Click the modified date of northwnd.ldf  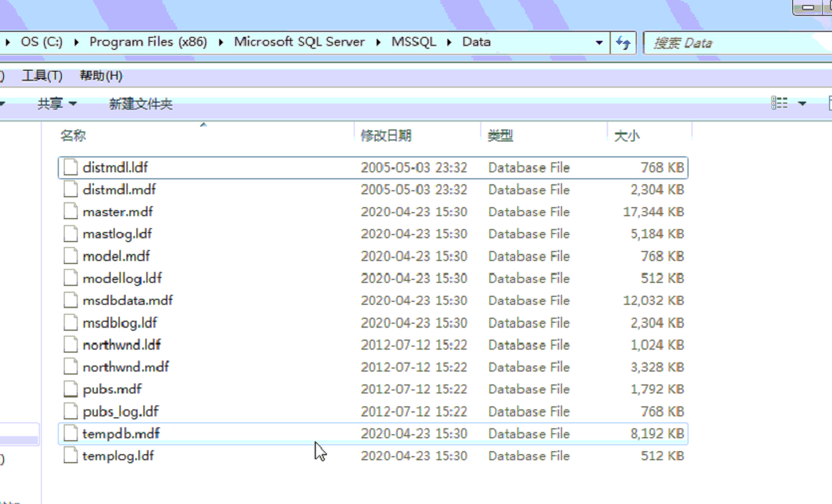coord(414,345)
